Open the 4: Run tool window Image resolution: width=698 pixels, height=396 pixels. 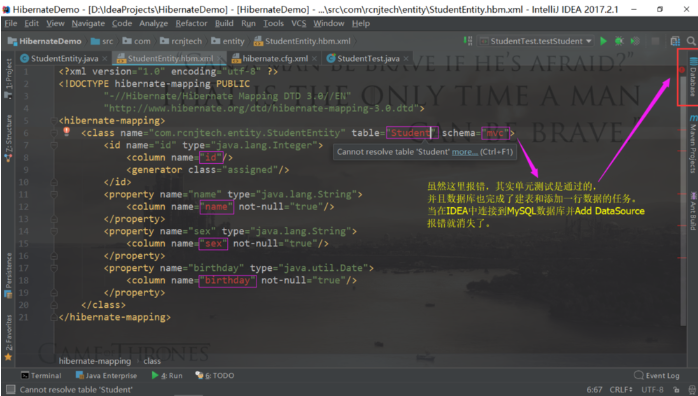pos(166,376)
